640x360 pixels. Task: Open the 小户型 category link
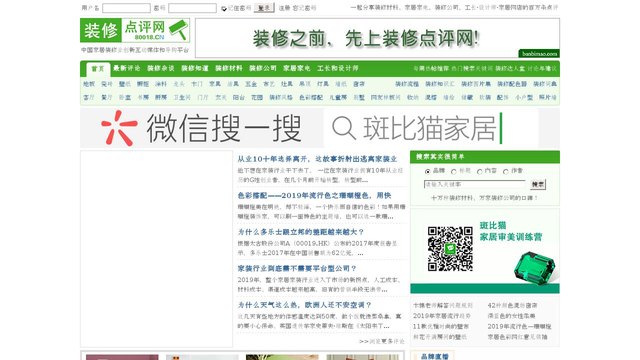click(524, 97)
